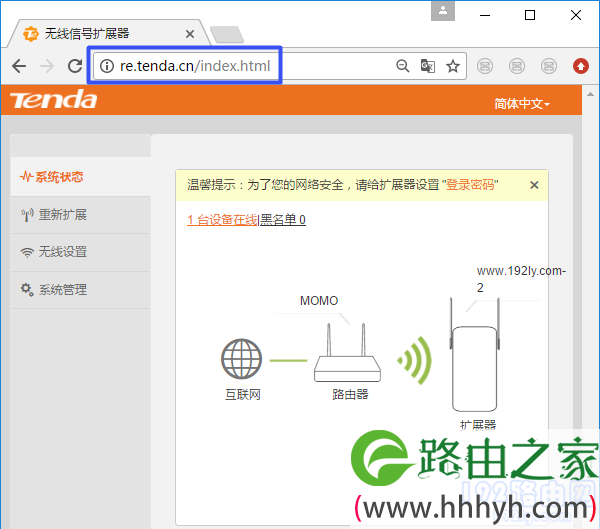Open the red upload-arrow extension icon
600x529 pixels.
click(580, 66)
